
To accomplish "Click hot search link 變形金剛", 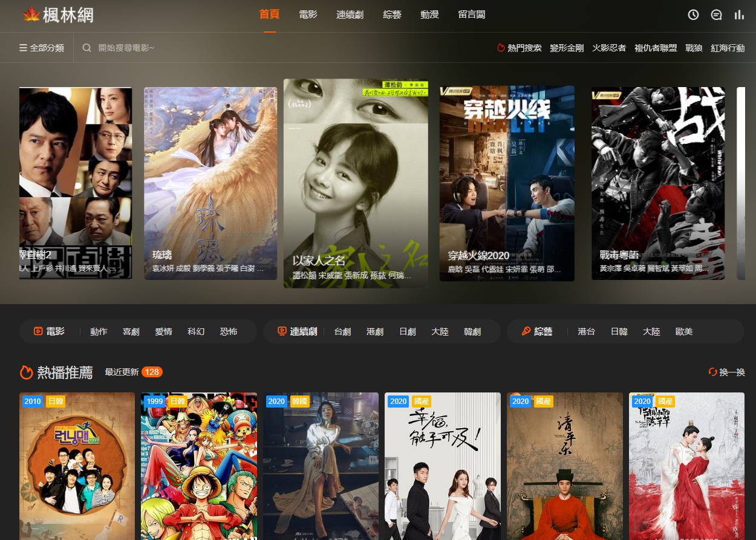I will point(567,48).
